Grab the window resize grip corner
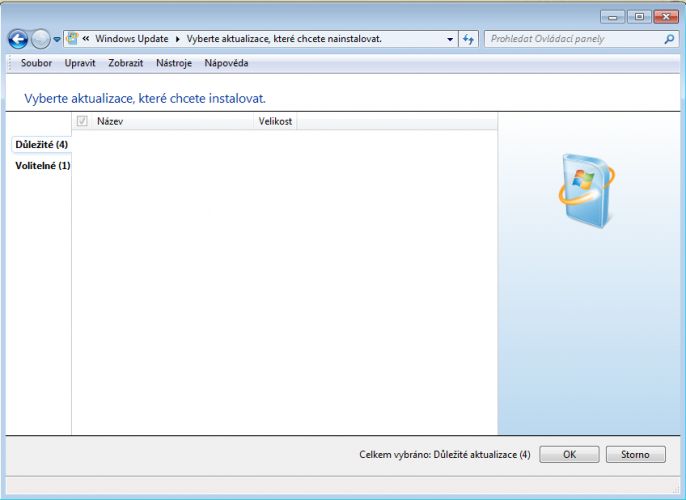This screenshot has width=686, height=500. (x=676, y=489)
